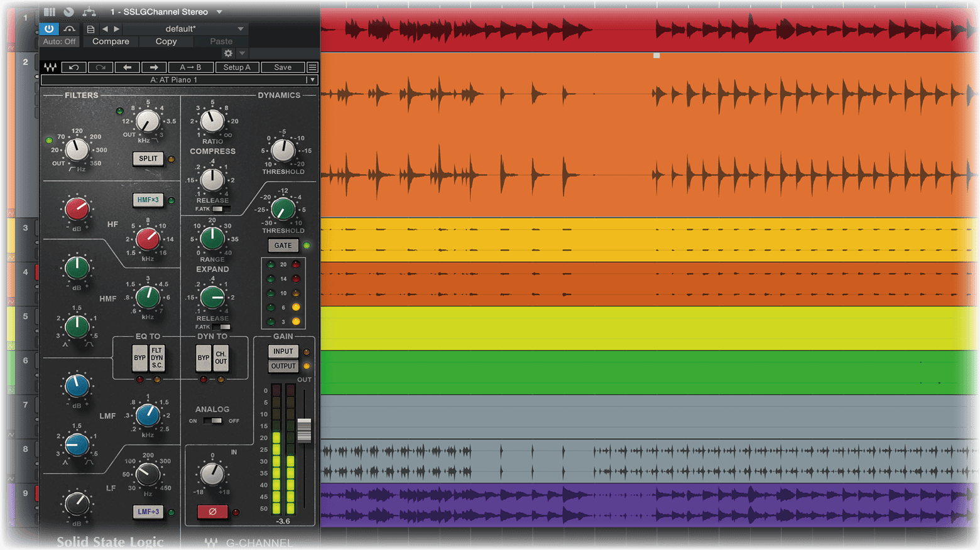Click the high-pass filter Hz knob
The height and width of the screenshot is (550, 980).
click(x=77, y=150)
